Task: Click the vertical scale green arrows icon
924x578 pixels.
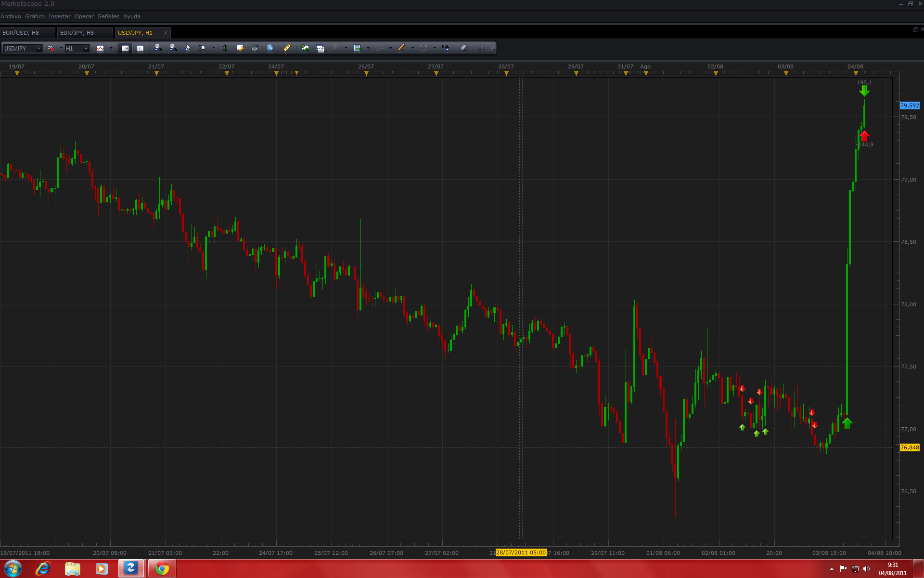Action: pos(225,48)
